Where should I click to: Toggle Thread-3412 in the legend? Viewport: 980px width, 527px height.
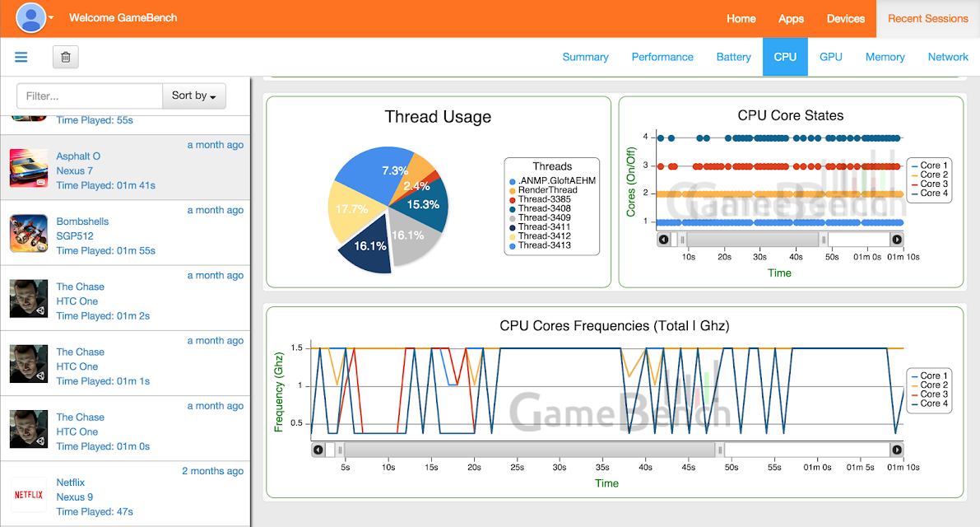pos(540,236)
